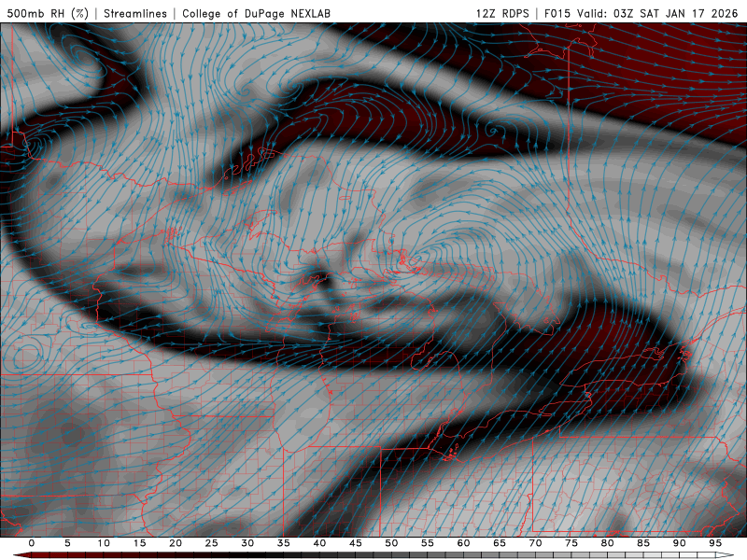Select the "Streamlines" label in the header

pyautogui.click(x=135, y=13)
